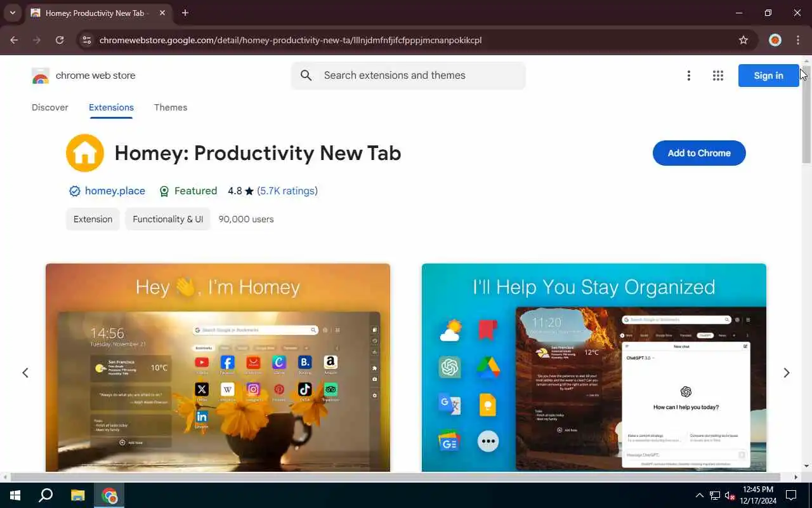
Task: Click the Chrome back arrow button
Action: tap(14, 40)
